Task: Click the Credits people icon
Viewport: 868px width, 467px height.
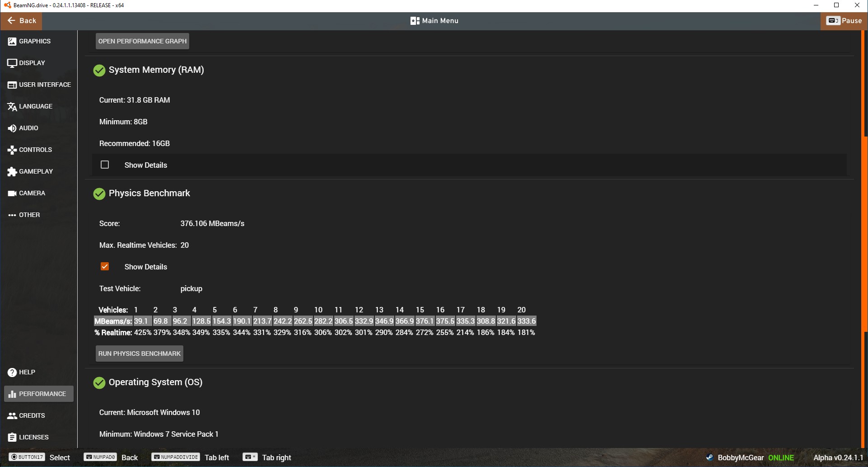Action: (x=12, y=416)
